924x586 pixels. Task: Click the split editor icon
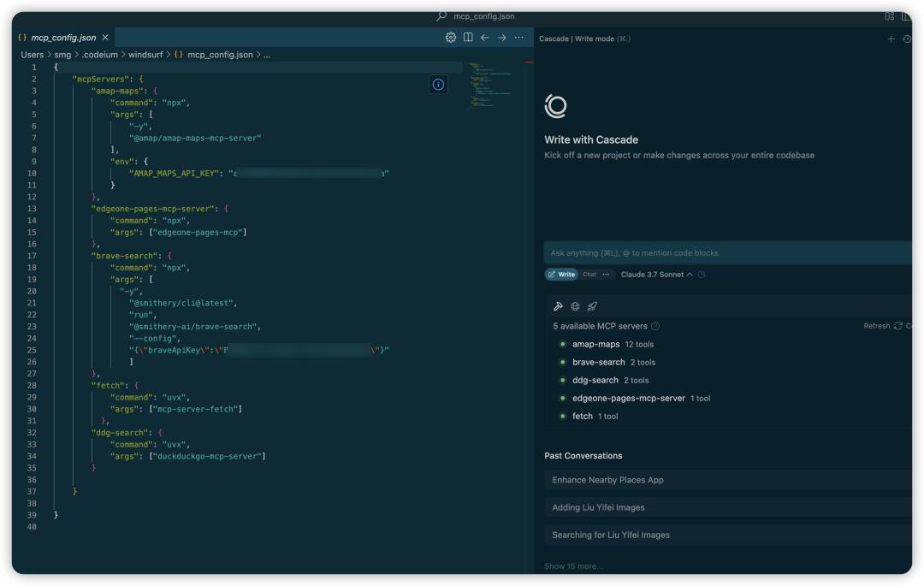[x=468, y=38]
